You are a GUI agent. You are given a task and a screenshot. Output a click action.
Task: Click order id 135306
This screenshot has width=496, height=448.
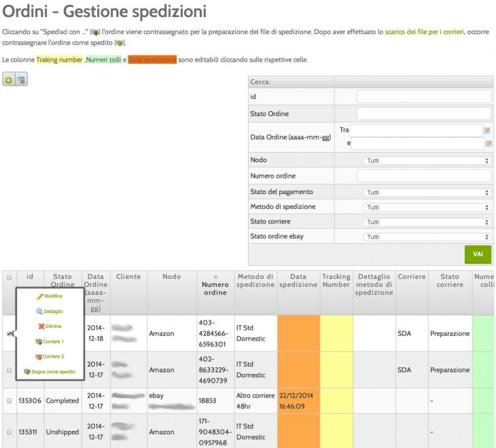point(30,400)
